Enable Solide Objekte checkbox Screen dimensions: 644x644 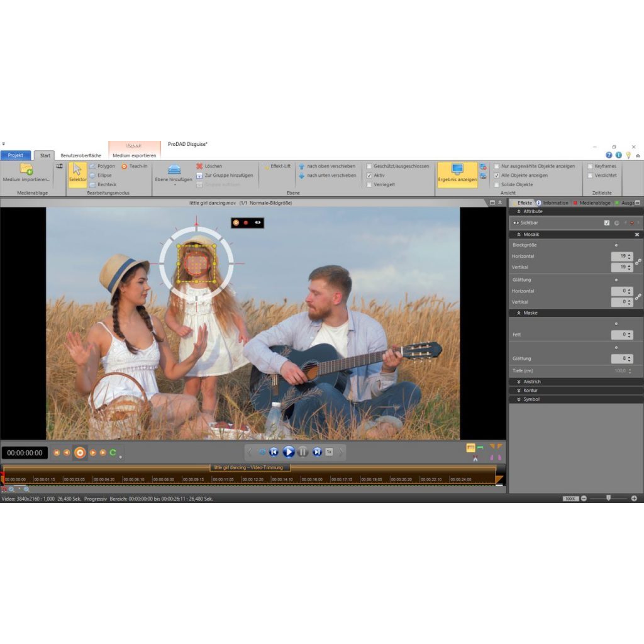(x=497, y=185)
